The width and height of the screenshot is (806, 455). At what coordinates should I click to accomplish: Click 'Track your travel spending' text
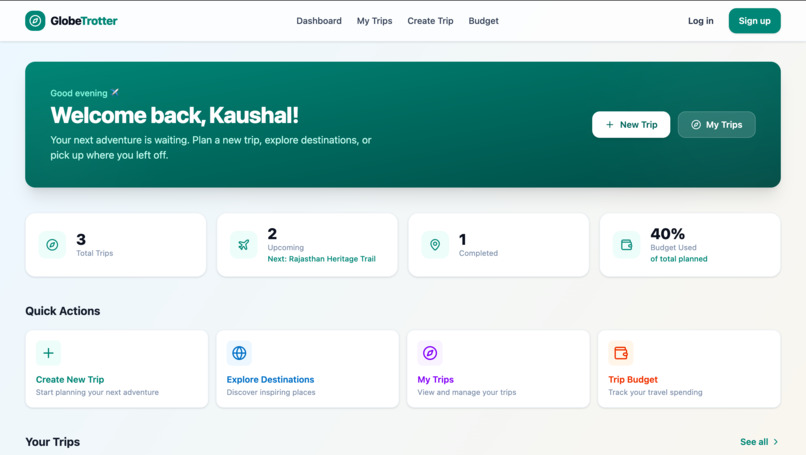pos(655,392)
